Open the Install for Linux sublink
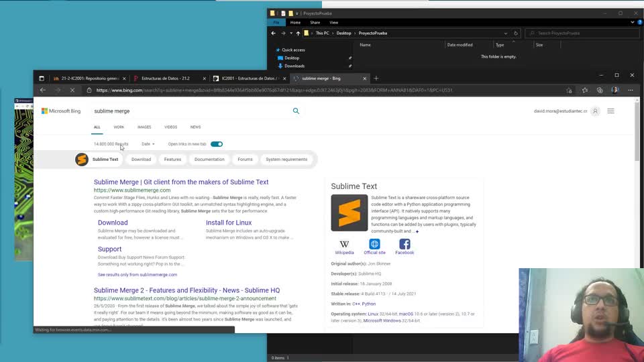 coord(229,223)
